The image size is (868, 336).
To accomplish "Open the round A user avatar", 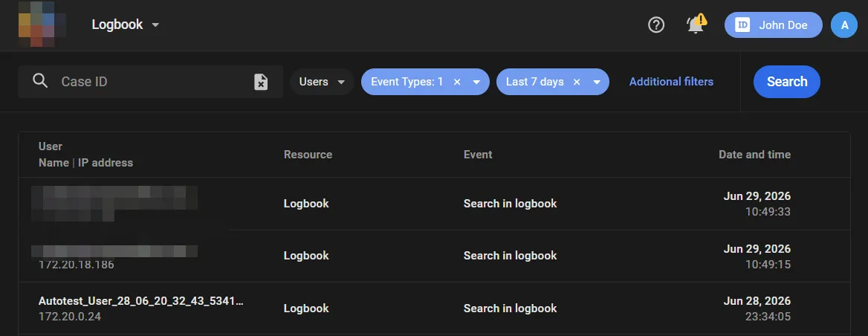I will point(844,25).
